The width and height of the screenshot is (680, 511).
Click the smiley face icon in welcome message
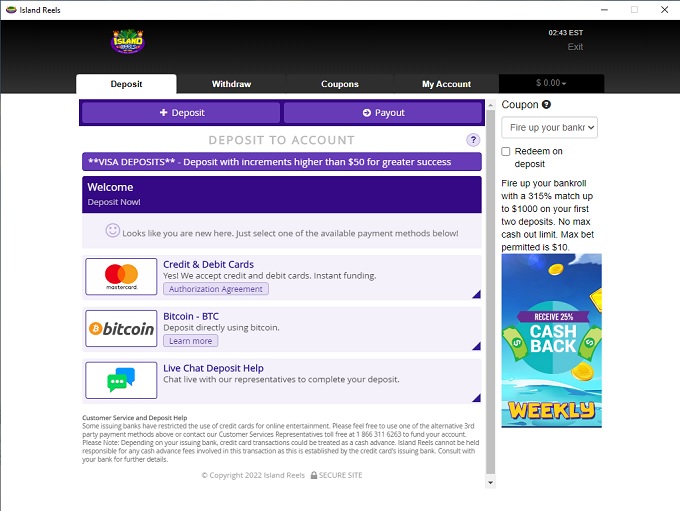pos(112,230)
